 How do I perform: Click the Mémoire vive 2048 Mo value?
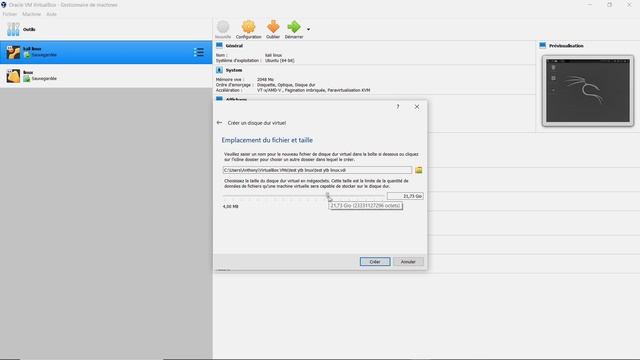coord(265,80)
